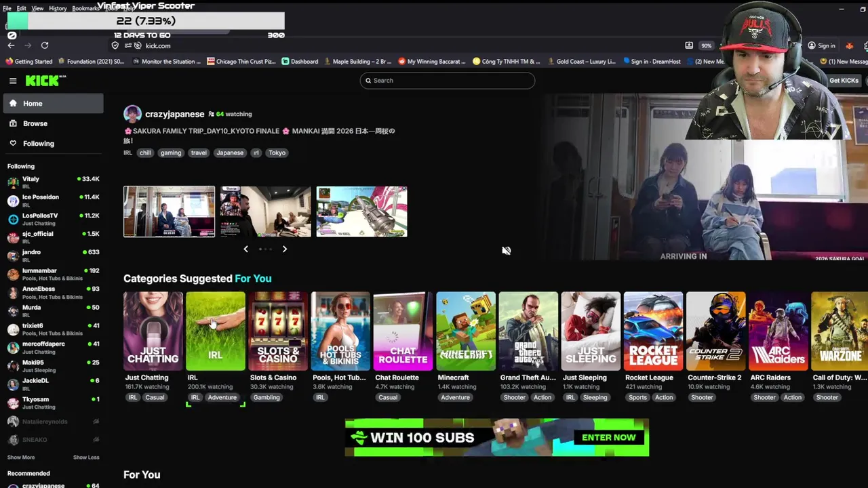The image size is (868, 488).
Task: Click LosPollosTV avatar in Following list
Action: coord(13,219)
